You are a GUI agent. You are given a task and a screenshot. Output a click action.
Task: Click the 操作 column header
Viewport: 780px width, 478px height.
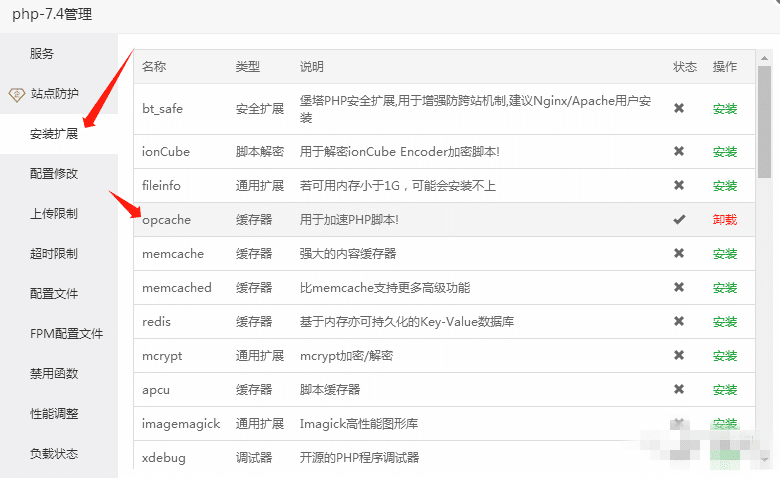click(725, 67)
